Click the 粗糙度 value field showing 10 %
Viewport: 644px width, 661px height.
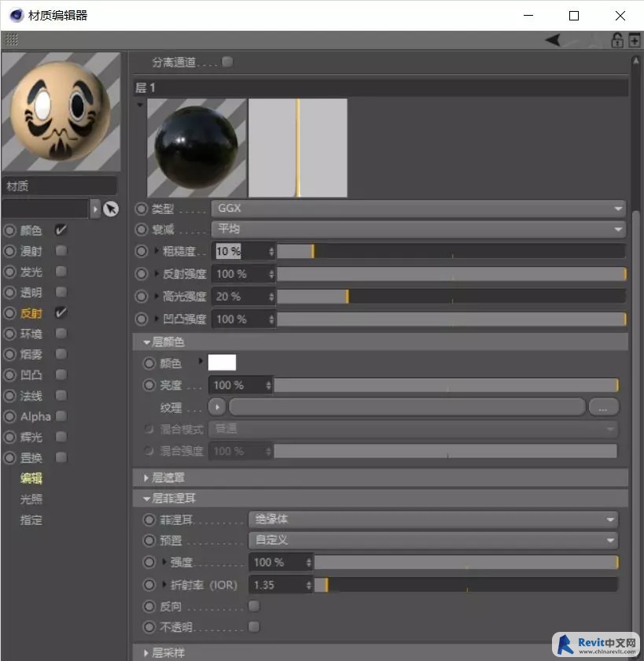click(x=242, y=251)
